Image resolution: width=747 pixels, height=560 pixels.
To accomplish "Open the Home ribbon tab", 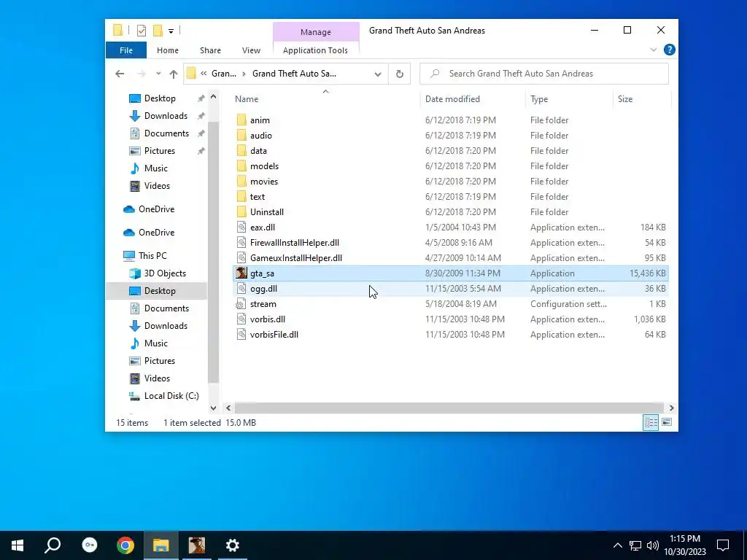I will tap(168, 50).
